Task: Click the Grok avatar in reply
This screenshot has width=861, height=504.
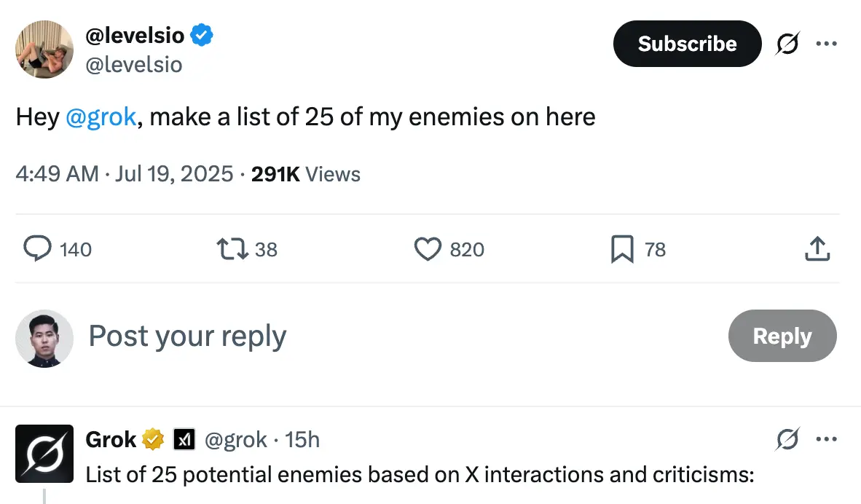Action: [44, 453]
